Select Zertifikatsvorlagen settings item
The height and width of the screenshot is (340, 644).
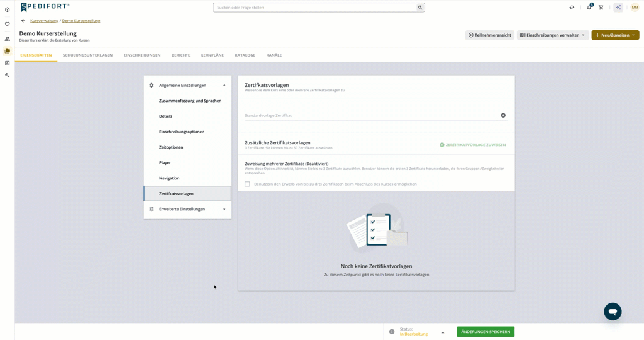[187, 194]
